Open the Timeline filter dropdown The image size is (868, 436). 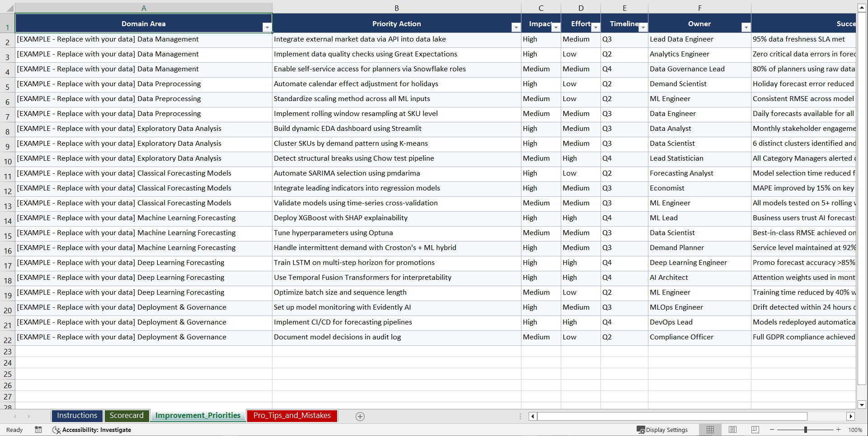point(643,28)
